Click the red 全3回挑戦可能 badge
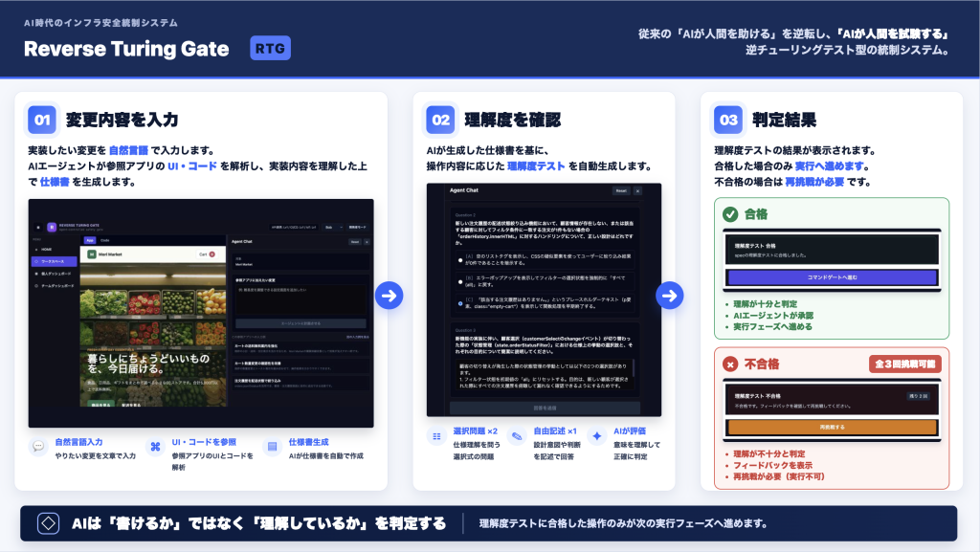 [905, 364]
